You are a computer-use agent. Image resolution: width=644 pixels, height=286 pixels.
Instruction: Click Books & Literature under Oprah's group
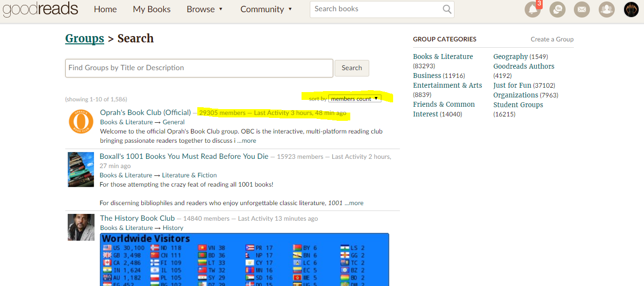[126, 122]
